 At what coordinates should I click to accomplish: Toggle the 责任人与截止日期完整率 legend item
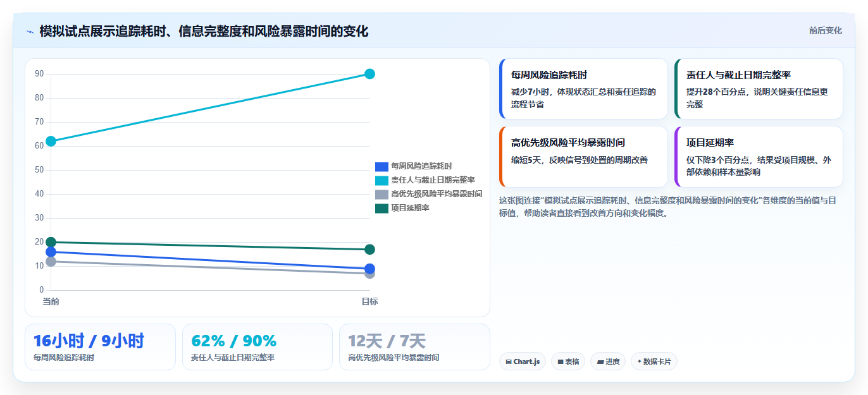click(x=425, y=180)
